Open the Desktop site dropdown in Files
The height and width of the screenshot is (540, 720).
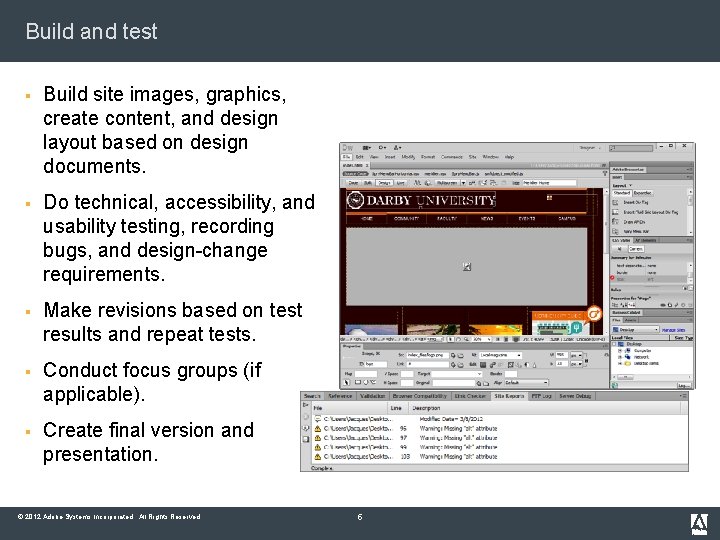click(x=636, y=330)
